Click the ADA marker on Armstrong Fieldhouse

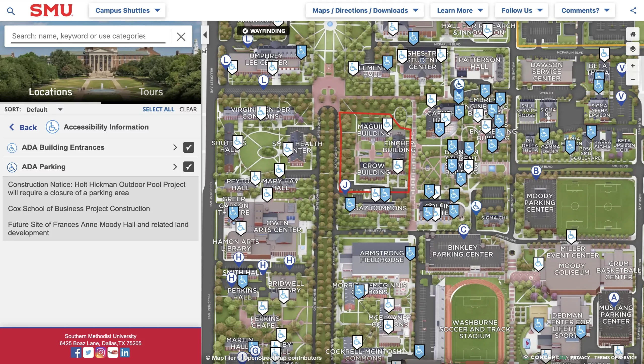[411, 253]
